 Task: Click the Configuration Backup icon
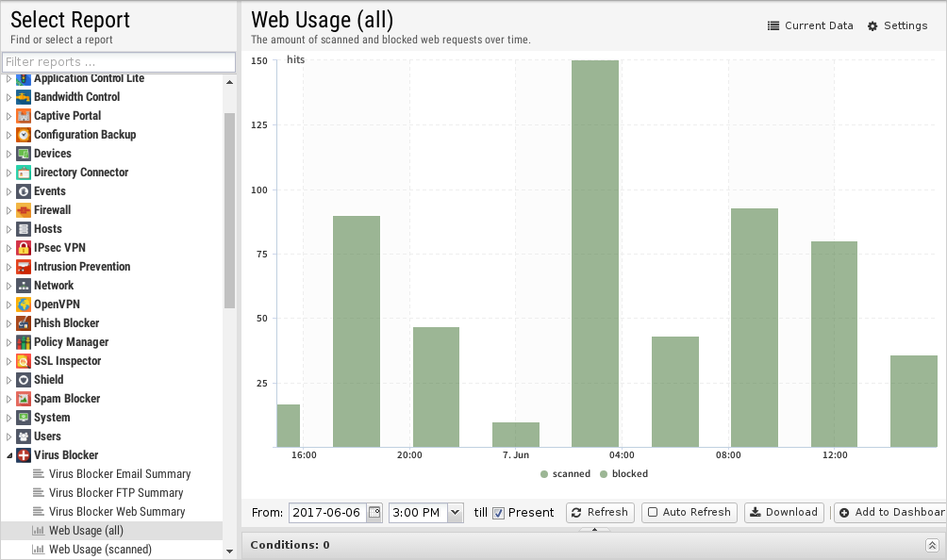(23, 135)
